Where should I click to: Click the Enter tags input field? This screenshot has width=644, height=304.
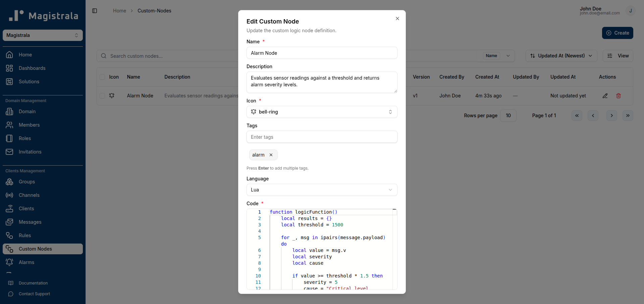click(x=322, y=137)
